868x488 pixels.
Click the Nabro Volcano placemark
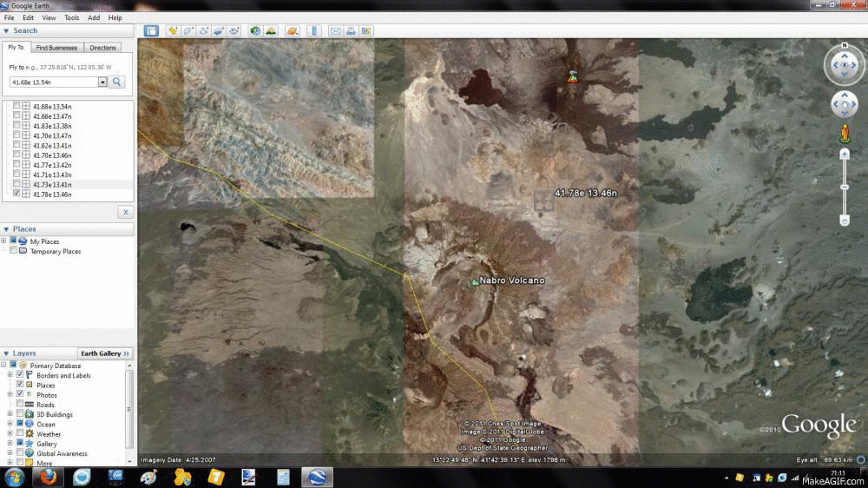click(474, 281)
